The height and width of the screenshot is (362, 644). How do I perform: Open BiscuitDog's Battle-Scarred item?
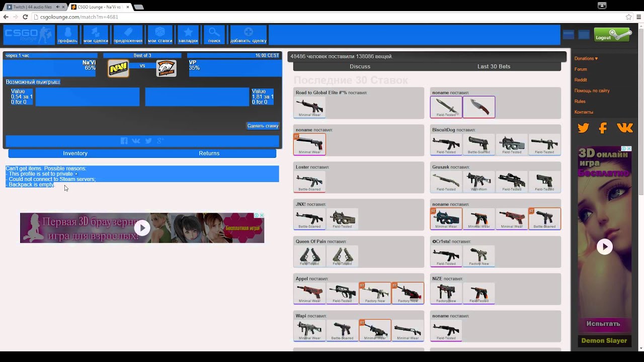(478, 144)
